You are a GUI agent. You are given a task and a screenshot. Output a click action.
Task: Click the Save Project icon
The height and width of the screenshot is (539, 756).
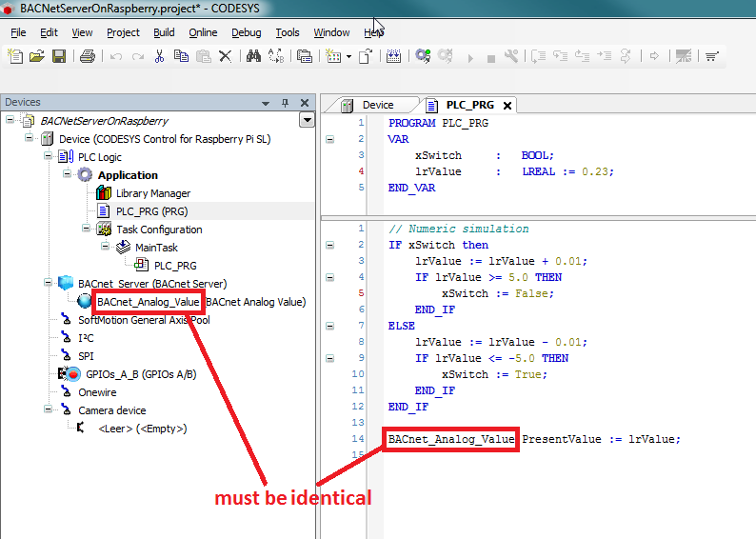pyautogui.click(x=59, y=57)
